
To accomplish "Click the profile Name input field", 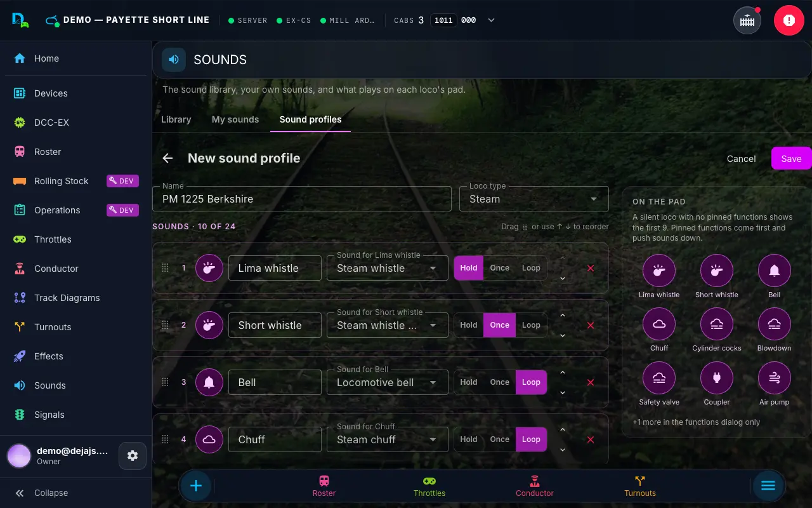I will click(302, 199).
